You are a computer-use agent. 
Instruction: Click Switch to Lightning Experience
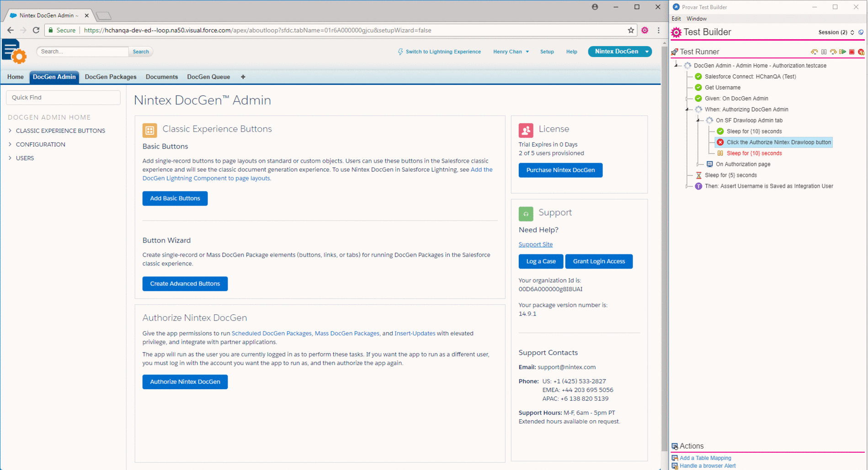(x=439, y=52)
